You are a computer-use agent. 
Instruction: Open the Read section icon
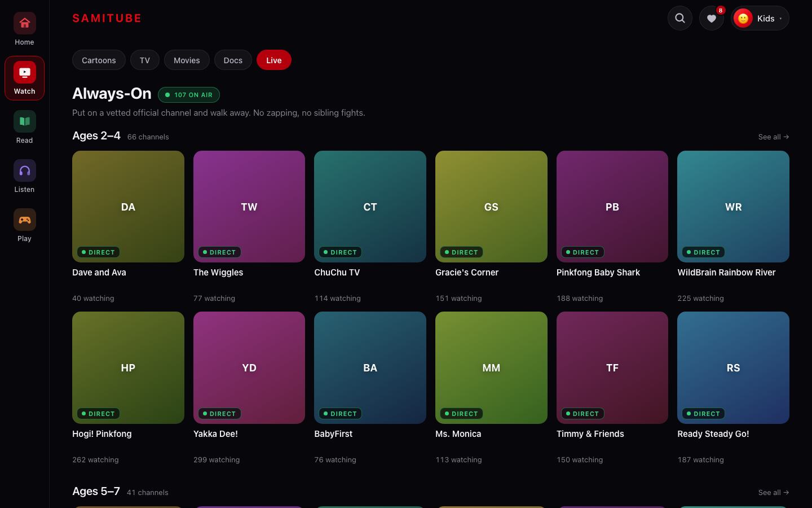click(24, 121)
